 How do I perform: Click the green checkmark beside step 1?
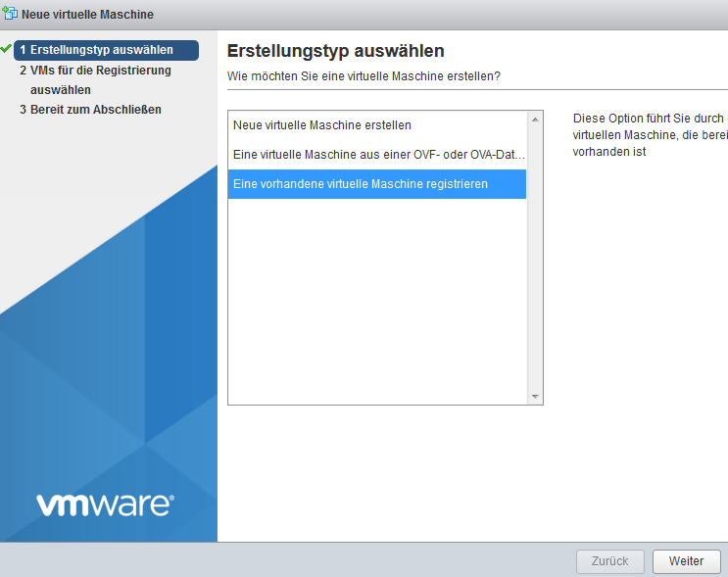point(7,49)
